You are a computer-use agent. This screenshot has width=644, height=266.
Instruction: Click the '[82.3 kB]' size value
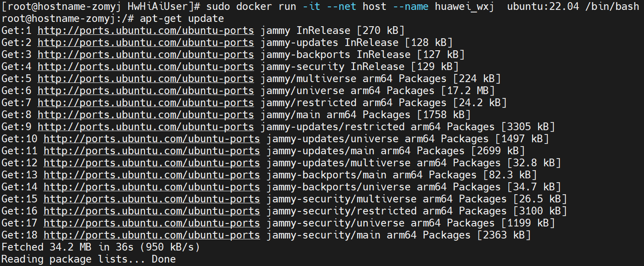pos(510,175)
